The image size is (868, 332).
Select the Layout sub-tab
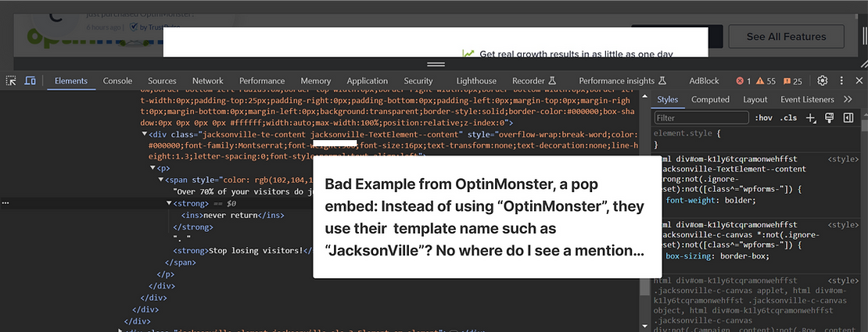755,100
